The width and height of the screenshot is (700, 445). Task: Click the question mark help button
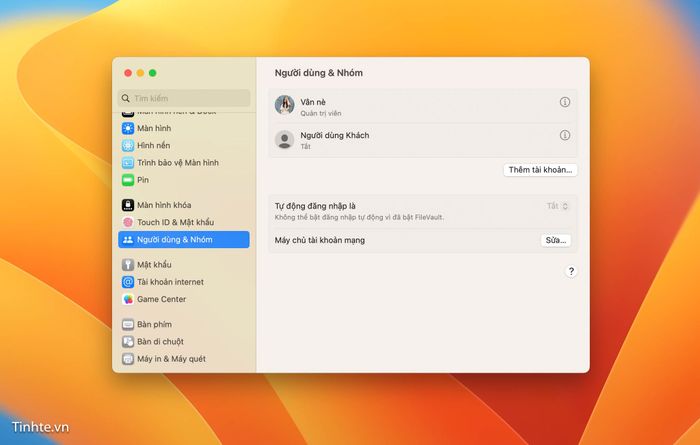[571, 271]
